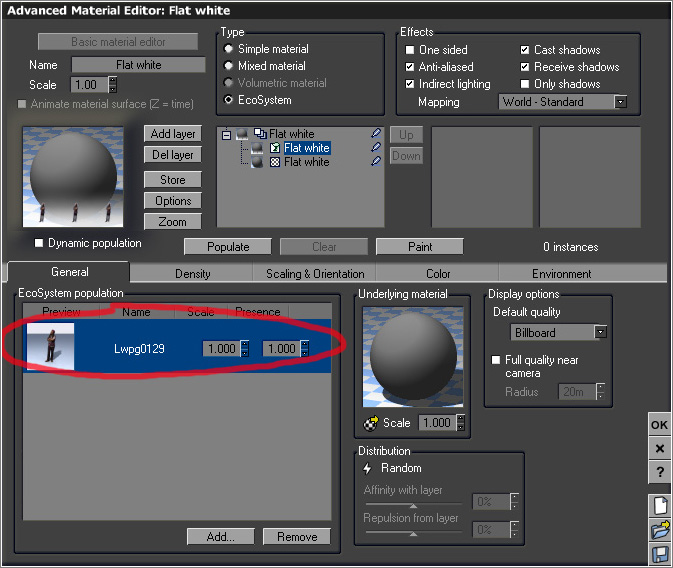Viewport: 673px width, 568px height.
Task: Click the simple material icon of bottom Flat white
Action: point(275,162)
